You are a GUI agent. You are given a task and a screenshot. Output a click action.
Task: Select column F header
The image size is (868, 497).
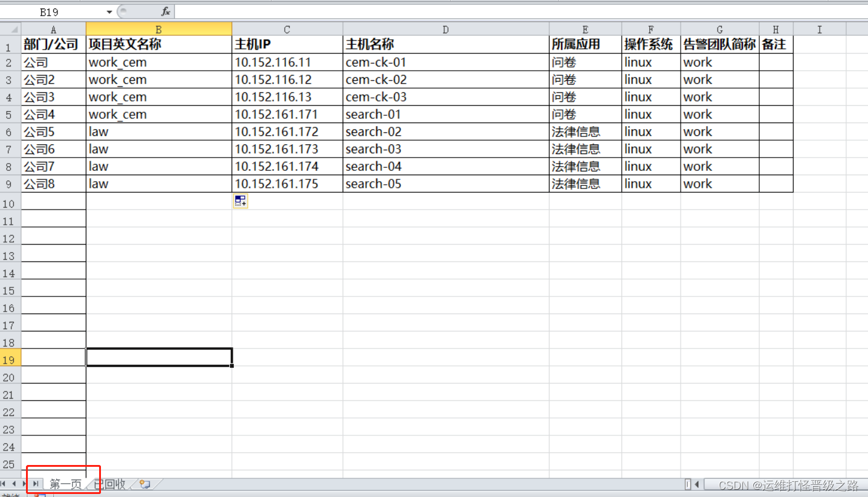pos(651,29)
